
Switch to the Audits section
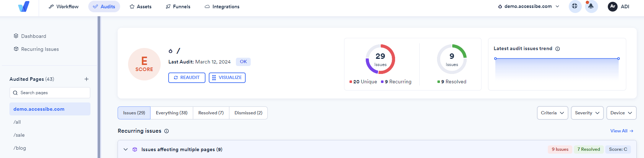coord(104,6)
